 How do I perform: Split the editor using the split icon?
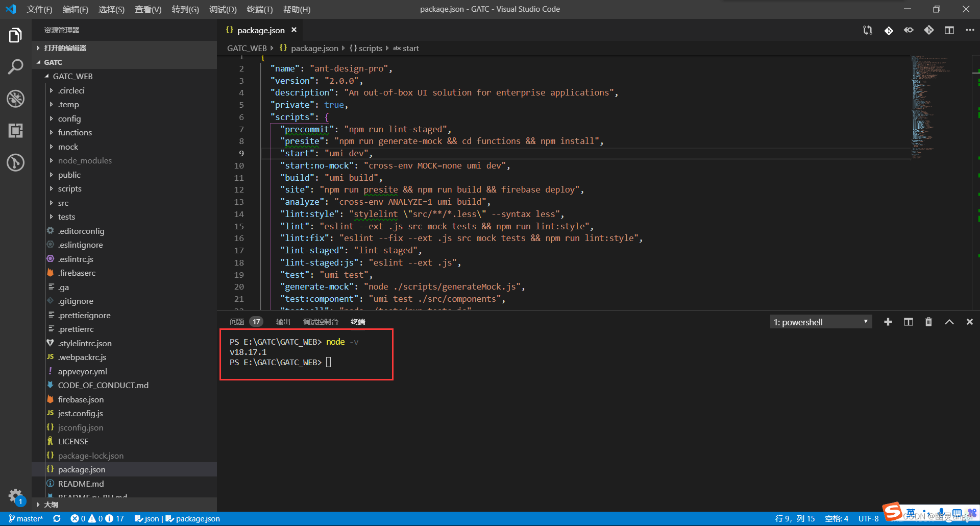coord(949,30)
